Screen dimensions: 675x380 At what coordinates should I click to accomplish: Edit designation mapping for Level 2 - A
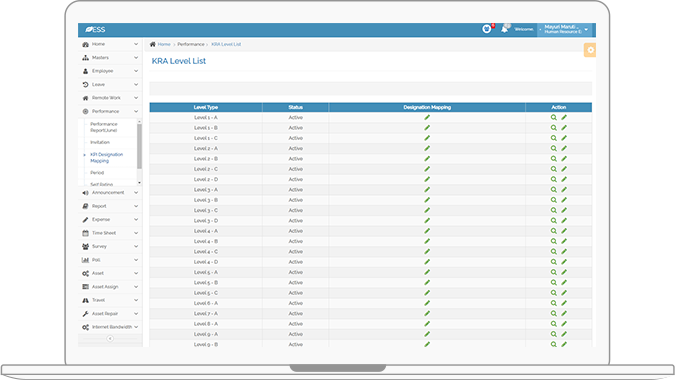[427, 148]
